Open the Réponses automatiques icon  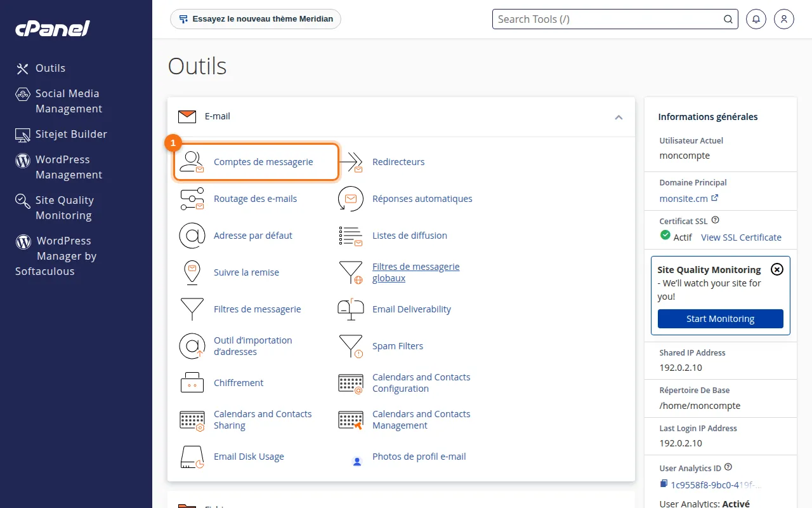tap(350, 199)
